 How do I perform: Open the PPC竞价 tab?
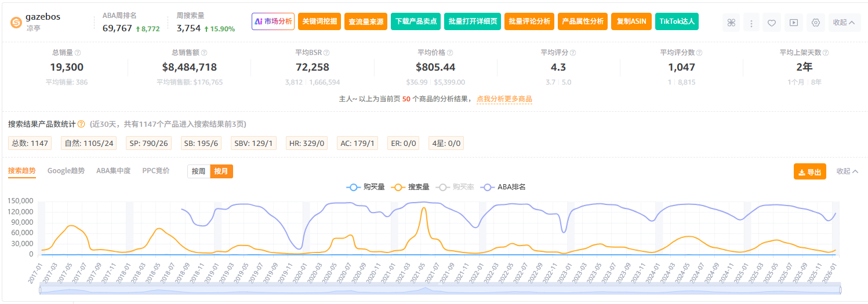tap(156, 171)
